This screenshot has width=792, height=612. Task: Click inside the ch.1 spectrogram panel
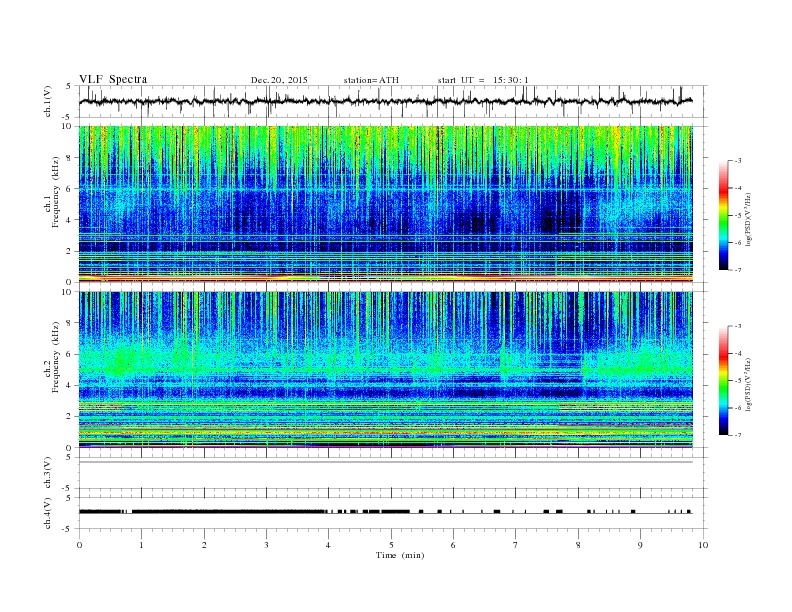point(386,204)
